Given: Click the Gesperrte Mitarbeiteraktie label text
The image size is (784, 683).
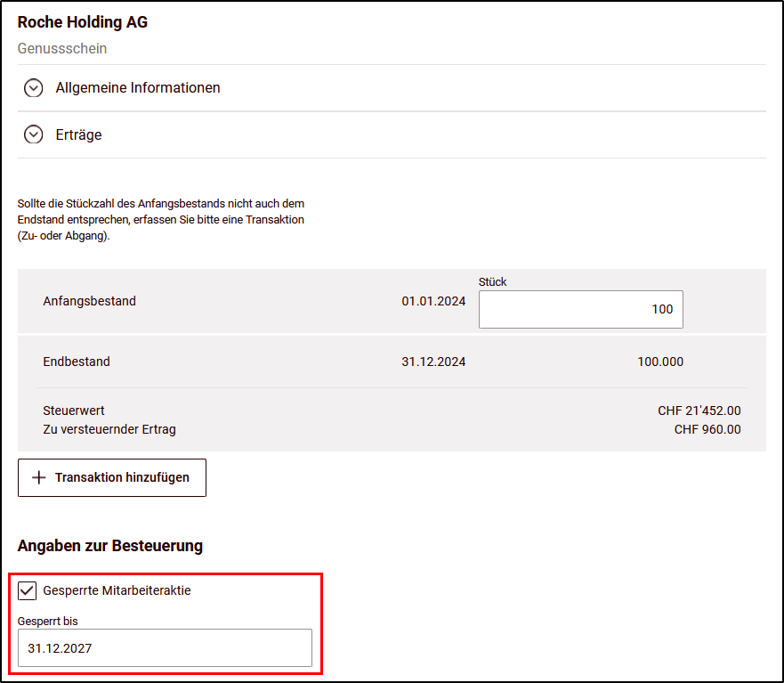Looking at the screenshot, I should [117, 590].
